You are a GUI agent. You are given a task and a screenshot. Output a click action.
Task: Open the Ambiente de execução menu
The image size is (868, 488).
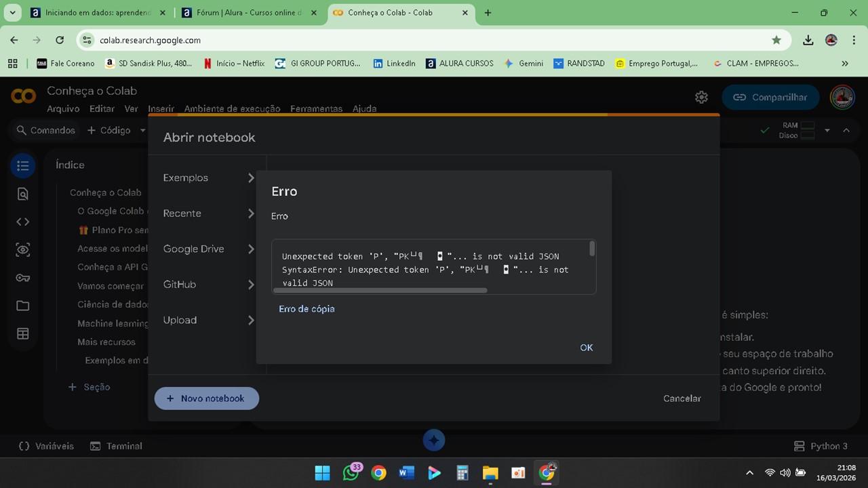click(x=232, y=108)
